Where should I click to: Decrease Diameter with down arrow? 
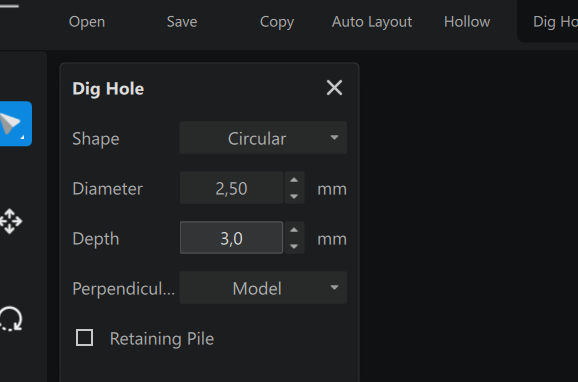[x=294, y=196]
